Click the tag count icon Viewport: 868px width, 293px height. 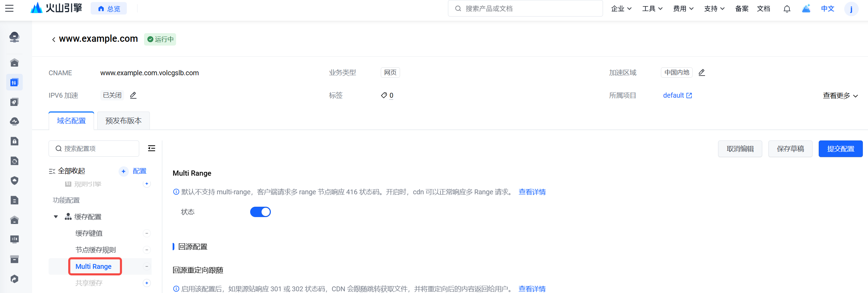(x=384, y=95)
